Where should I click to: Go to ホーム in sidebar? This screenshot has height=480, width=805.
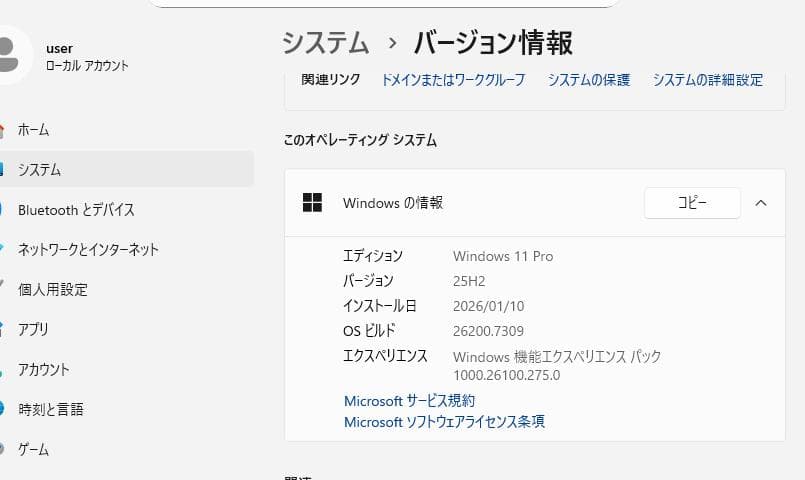[126, 129]
